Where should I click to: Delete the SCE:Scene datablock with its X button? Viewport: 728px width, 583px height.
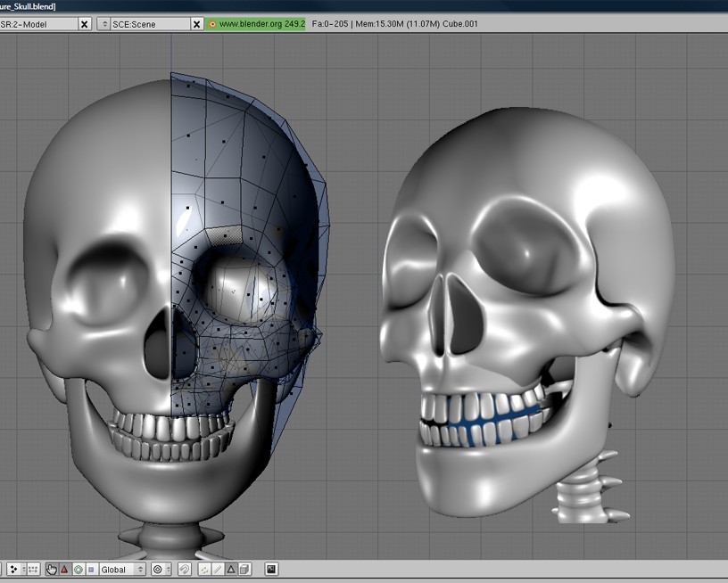tap(196, 24)
